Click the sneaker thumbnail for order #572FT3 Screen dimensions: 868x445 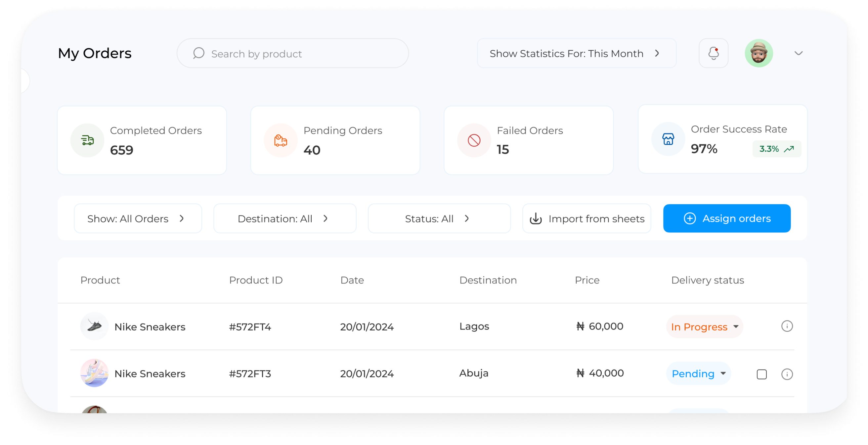(x=94, y=373)
